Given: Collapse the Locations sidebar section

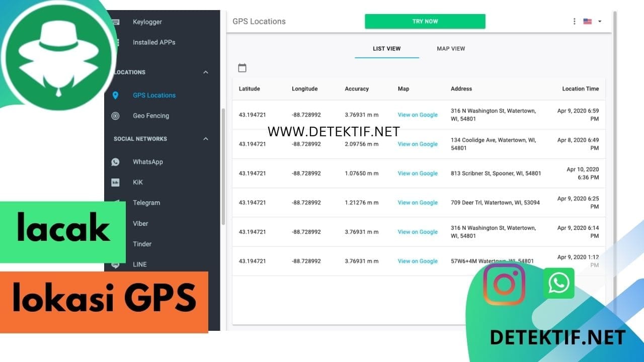Looking at the screenshot, I should (x=205, y=72).
